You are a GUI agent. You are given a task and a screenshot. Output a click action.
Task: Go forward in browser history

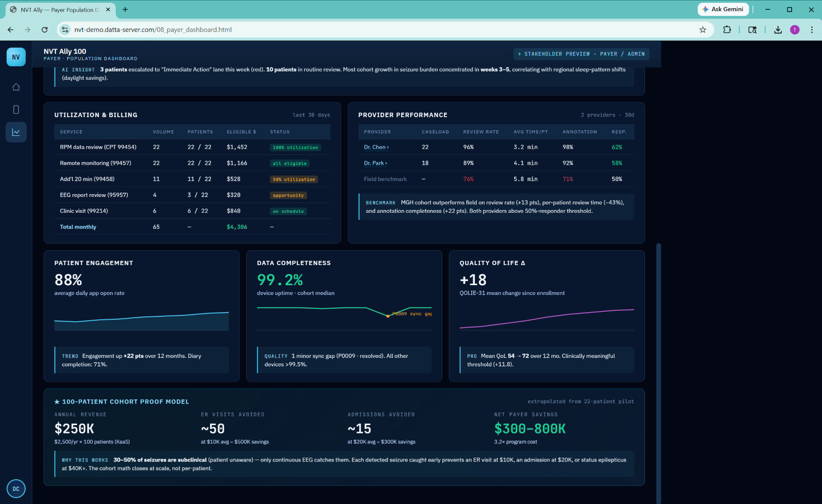[28, 29]
